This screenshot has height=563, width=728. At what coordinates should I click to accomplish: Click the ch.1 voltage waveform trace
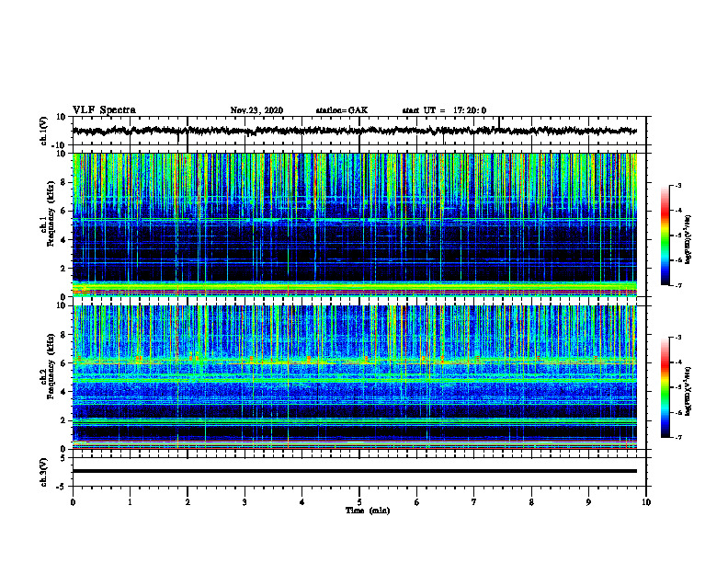[x=354, y=131]
